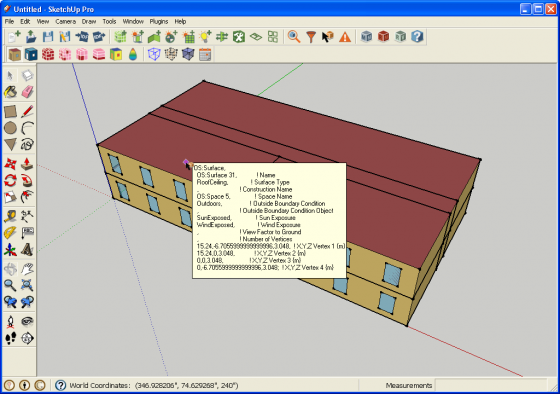Activate the Walk footprints tool

(10, 338)
